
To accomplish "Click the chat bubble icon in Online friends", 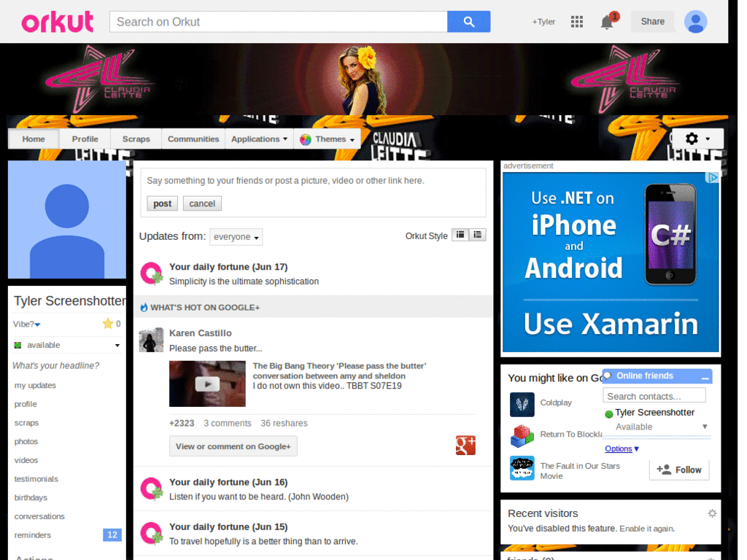I will coord(608,376).
